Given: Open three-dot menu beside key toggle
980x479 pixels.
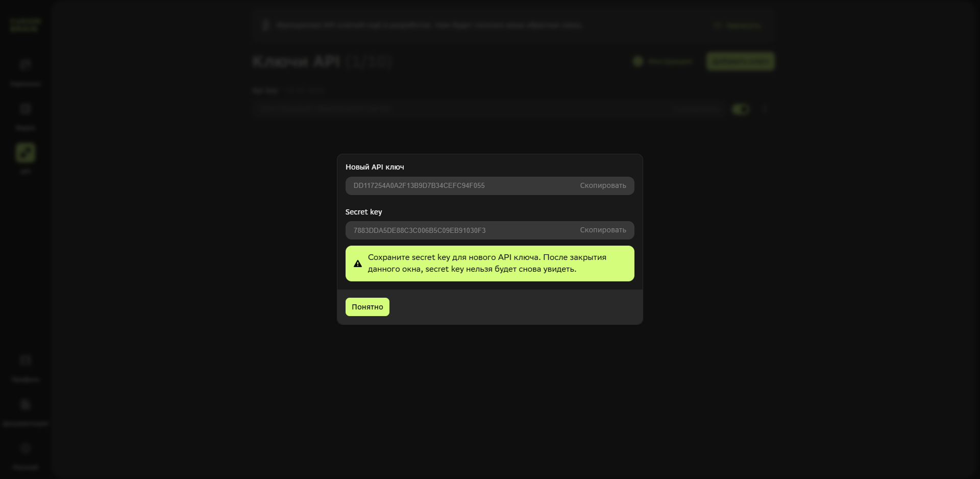Looking at the screenshot, I should (x=765, y=109).
